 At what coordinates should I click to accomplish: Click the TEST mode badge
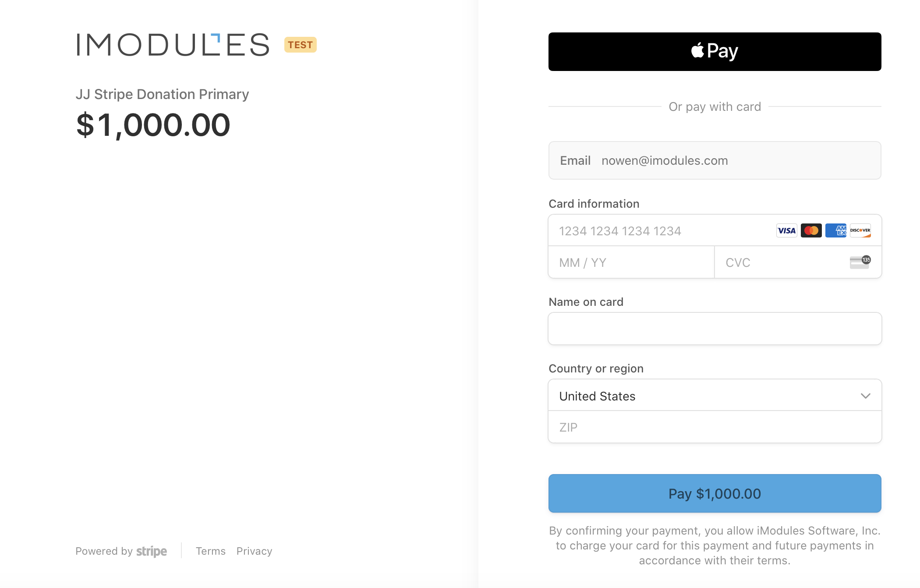300,44
